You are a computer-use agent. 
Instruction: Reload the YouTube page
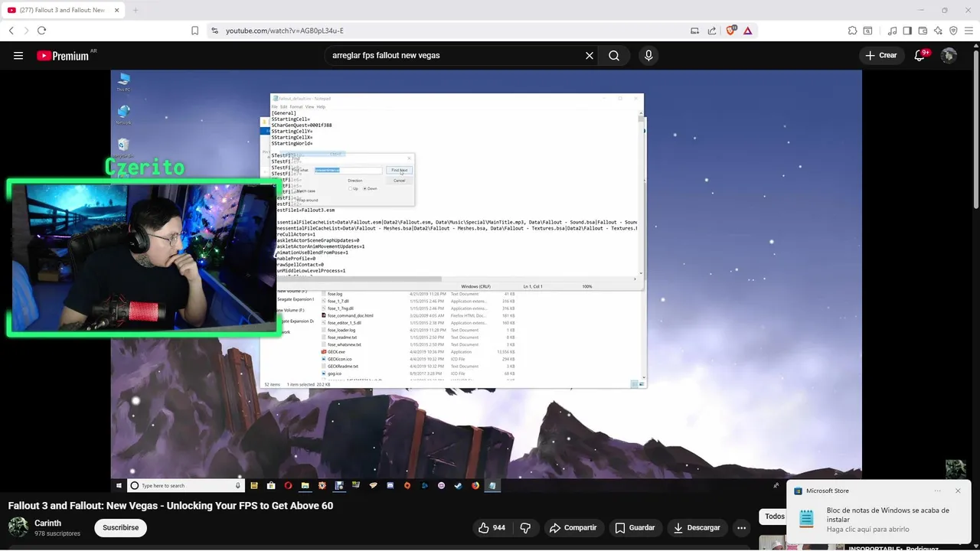41,31
